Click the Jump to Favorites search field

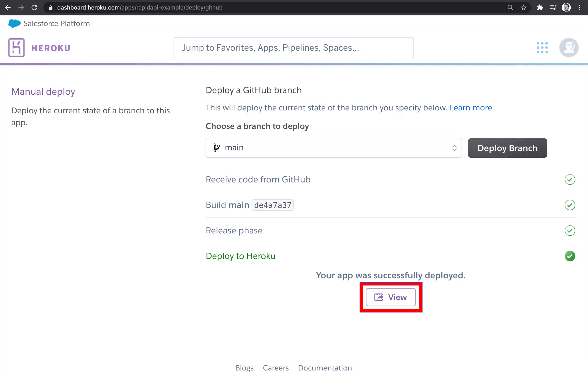[x=293, y=48]
